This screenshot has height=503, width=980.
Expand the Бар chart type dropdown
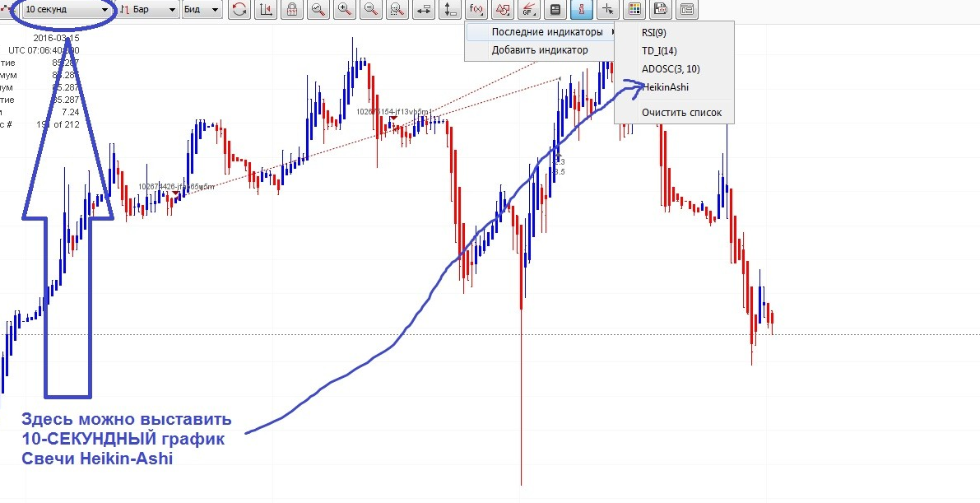(x=148, y=10)
